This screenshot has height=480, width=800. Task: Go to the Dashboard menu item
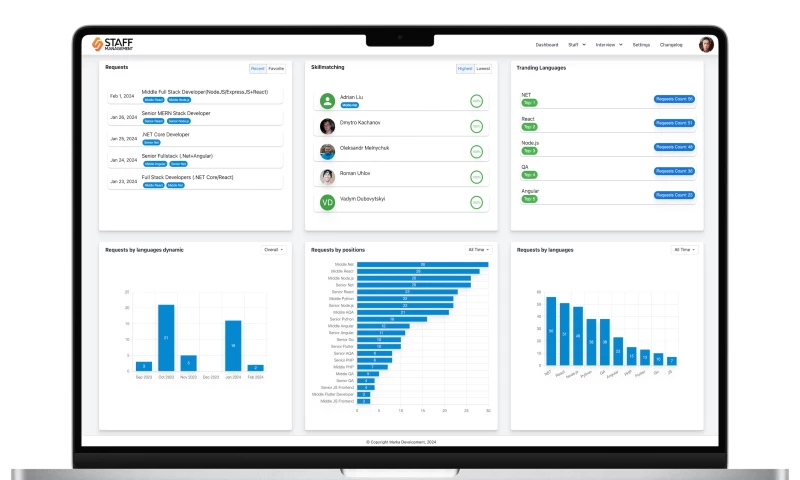pos(547,45)
